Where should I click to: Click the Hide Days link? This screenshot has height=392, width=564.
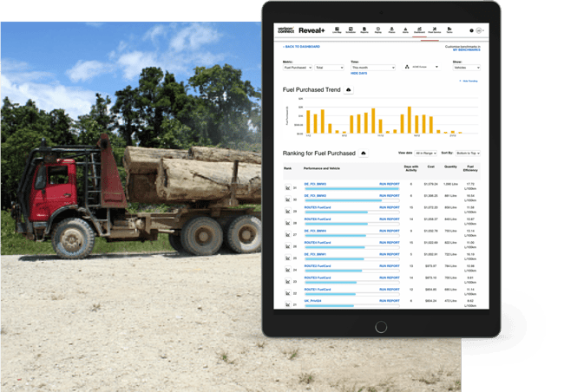click(x=359, y=74)
